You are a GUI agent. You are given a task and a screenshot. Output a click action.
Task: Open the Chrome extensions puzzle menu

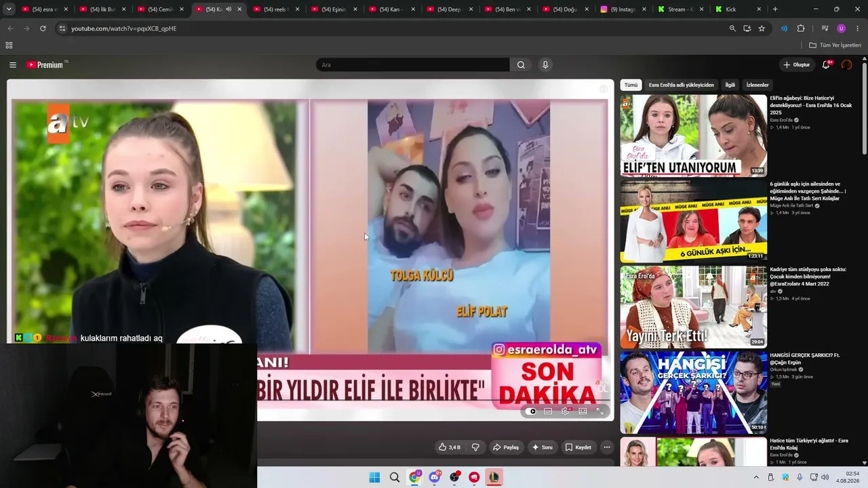(801, 28)
